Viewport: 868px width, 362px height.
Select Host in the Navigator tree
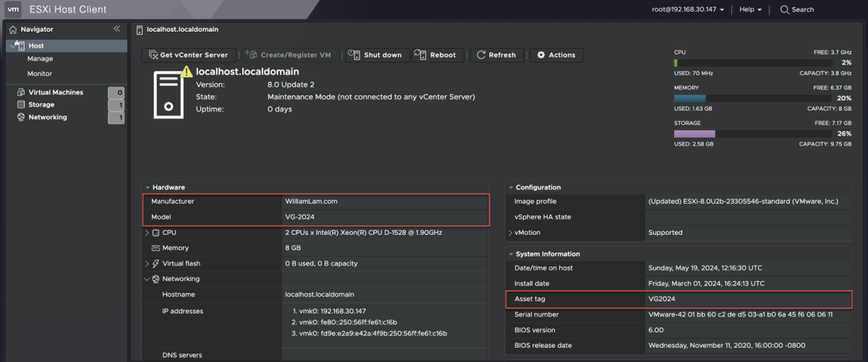point(66,46)
